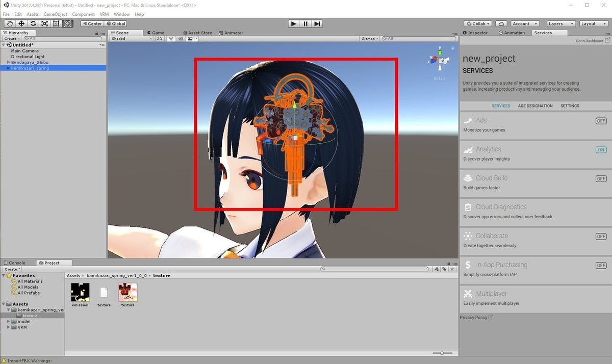The width and height of the screenshot is (612, 364).
Task: Open the File menu
Action: (6, 14)
